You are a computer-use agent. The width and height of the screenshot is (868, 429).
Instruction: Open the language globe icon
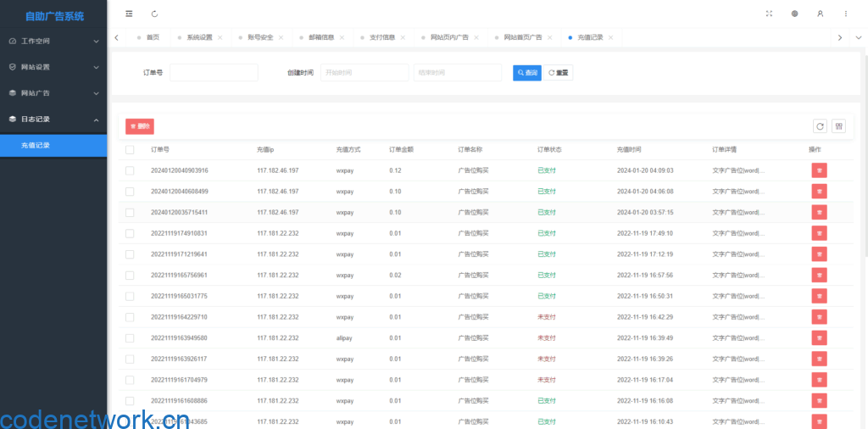794,14
